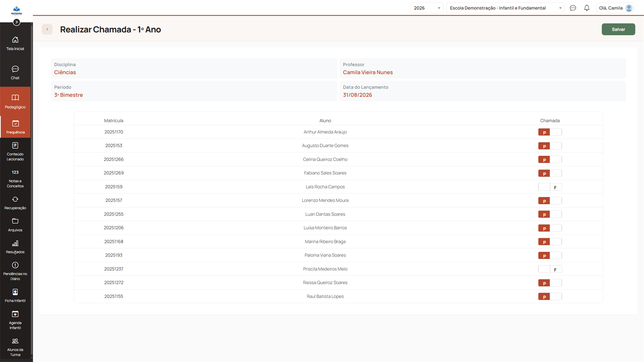644x362 pixels.
Task: Click the 3º Bimestre period value
Action: (68, 95)
